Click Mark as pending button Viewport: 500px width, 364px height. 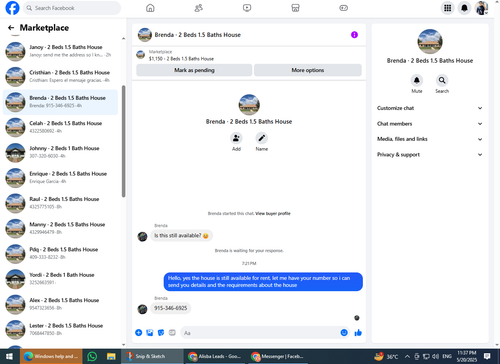tap(194, 70)
